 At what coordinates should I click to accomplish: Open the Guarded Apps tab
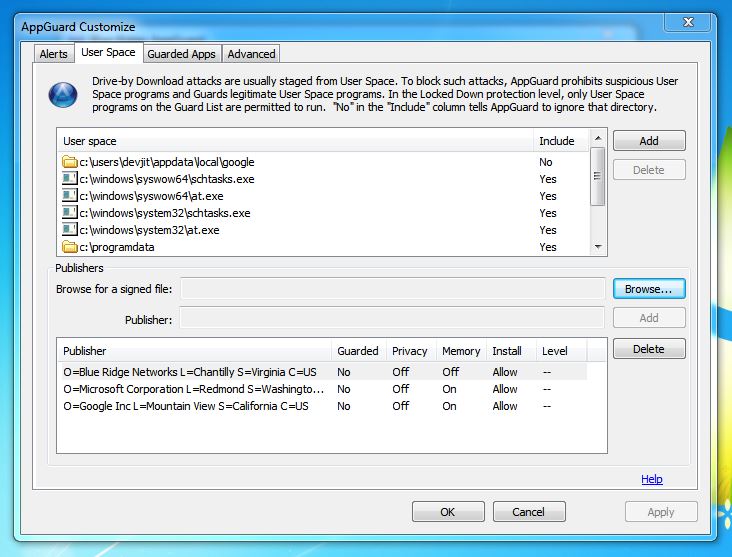[x=182, y=54]
